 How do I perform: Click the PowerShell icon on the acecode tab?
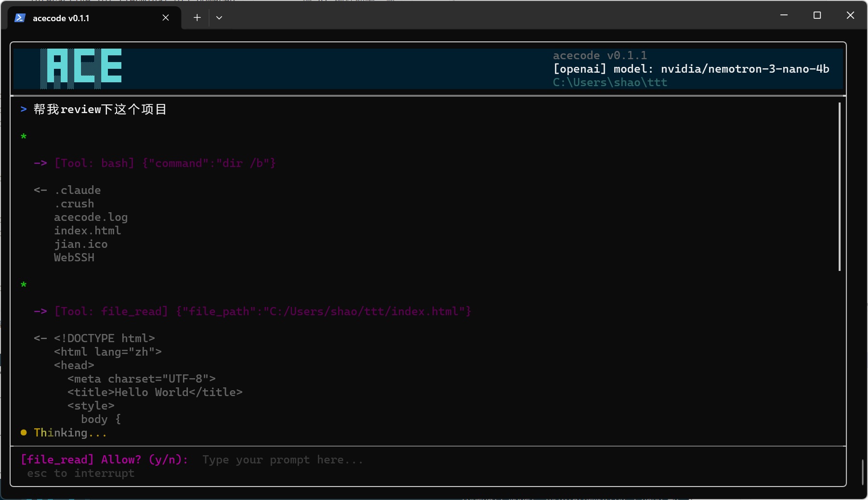[20, 17]
